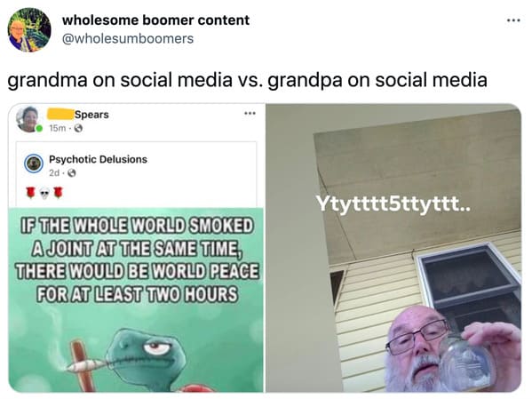Click the skull emoji between the roses
532x399 pixels.
click(x=44, y=194)
